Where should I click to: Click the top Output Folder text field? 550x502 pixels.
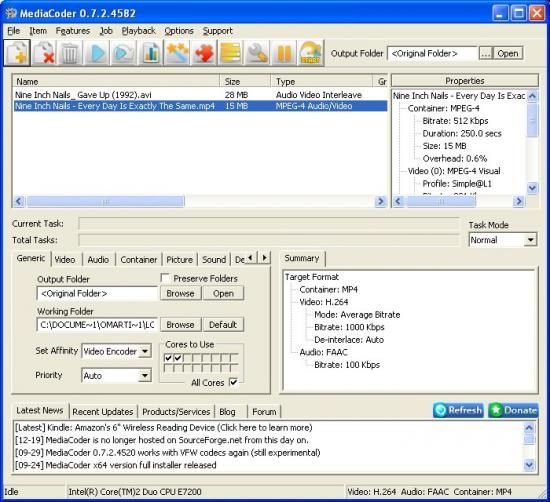tap(432, 53)
